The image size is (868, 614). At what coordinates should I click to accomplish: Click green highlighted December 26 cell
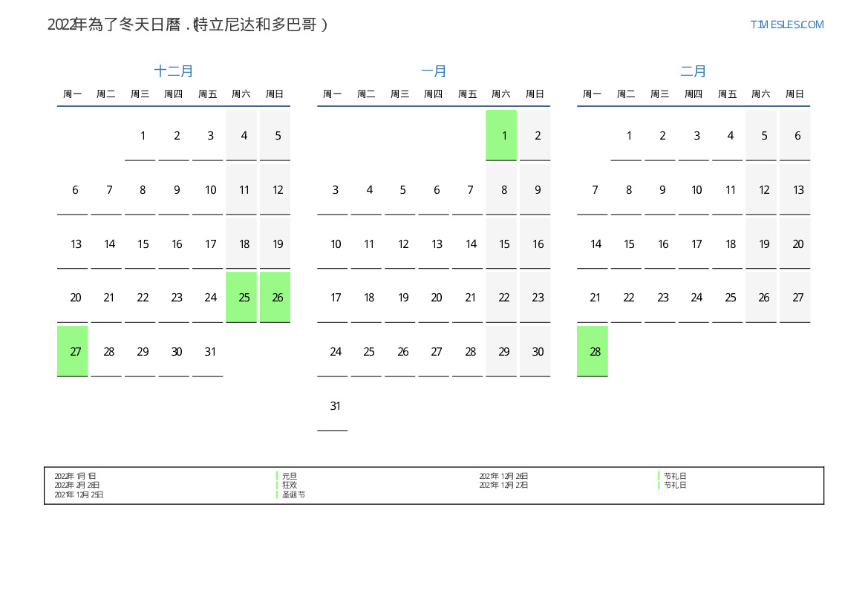275,297
